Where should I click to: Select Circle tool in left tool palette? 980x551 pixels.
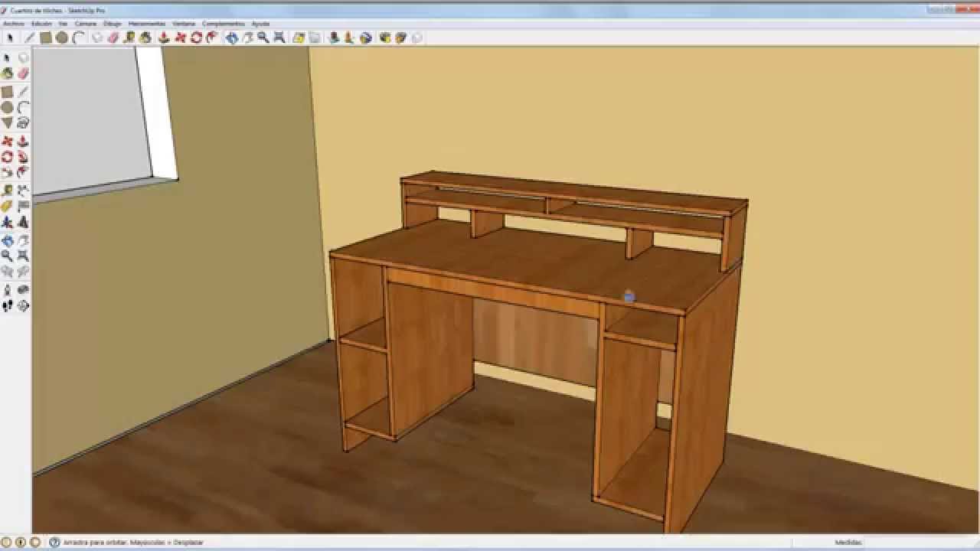(7, 107)
